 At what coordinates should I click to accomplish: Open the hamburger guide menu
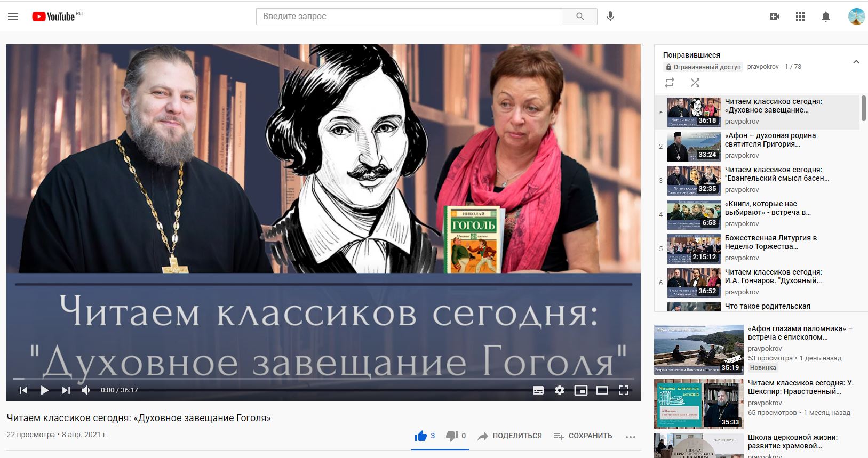click(13, 17)
